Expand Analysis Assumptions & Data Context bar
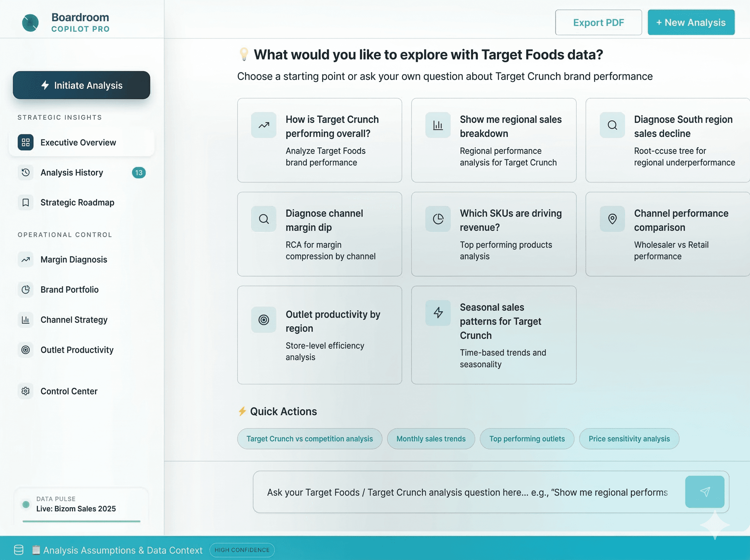The width and height of the screenshot is (750, 560). click(123, 550)
